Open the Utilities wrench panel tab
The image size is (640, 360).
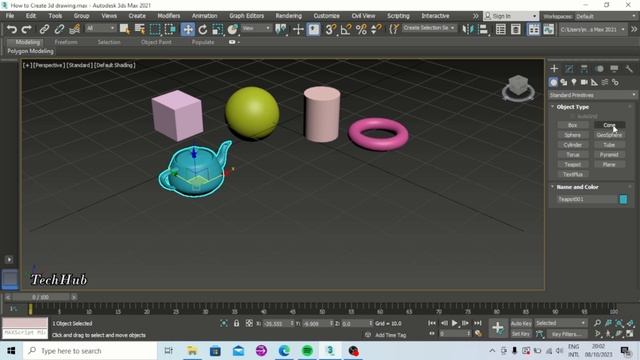pyautogui.click(x=629, y=69)
